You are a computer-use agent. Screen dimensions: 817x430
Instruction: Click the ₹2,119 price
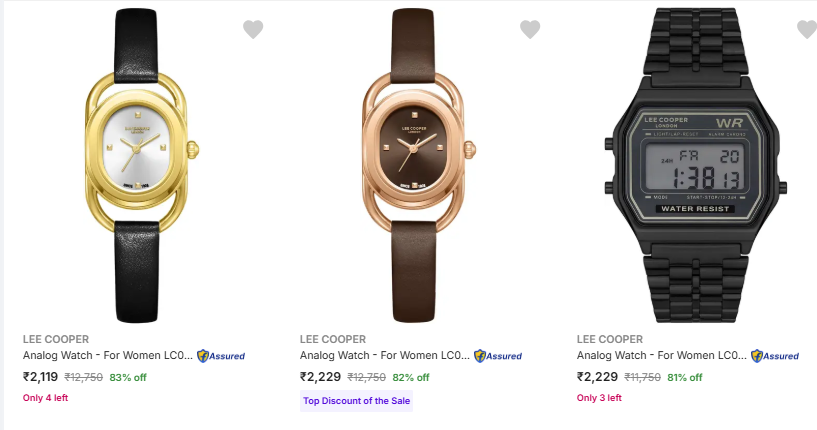click(41, 377)
